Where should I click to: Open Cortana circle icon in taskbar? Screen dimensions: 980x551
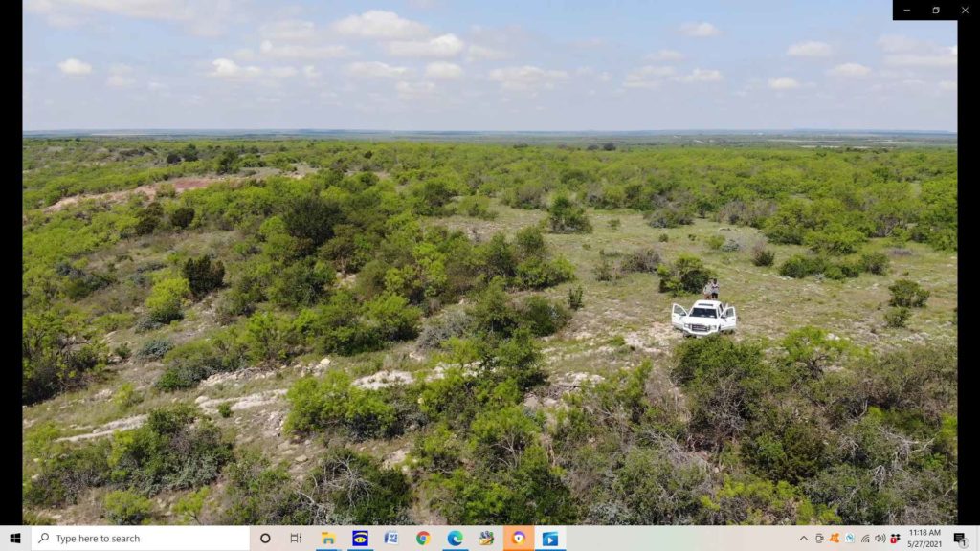pyautogui.click(x=265, y=538)
